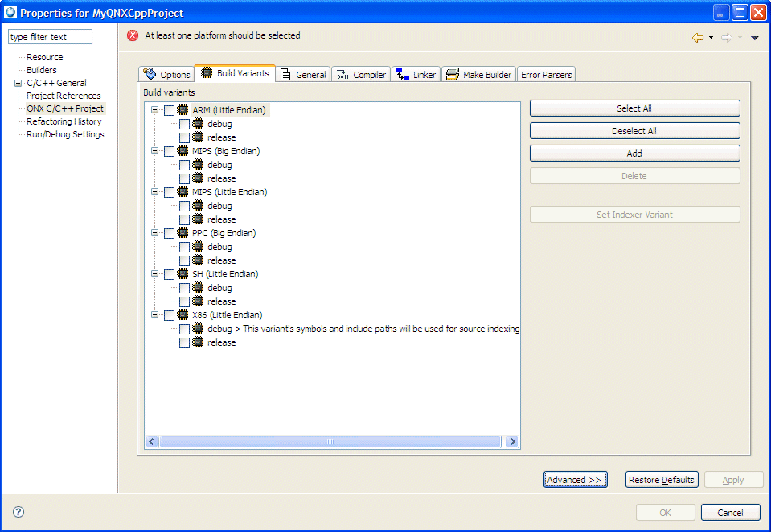
Task: Click the ARM (Little Endian) chip icon
Action: pos(183,110)
